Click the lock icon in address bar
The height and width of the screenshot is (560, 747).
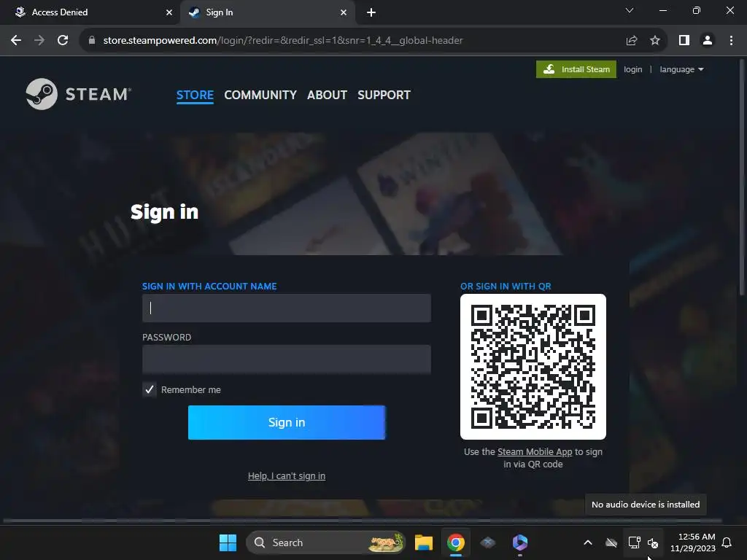tap(92, 41)
